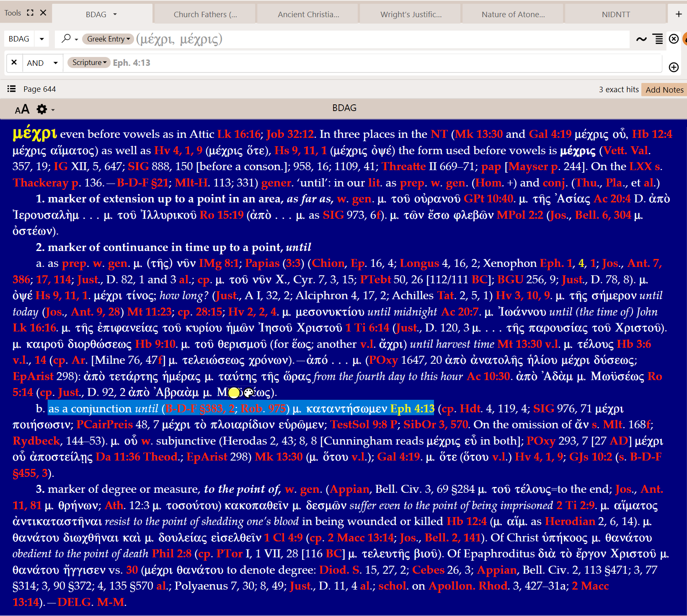Viewport: 687px width, 616px height.
Task: Open the Rob. 975 reference link
Action: (263, 409)
